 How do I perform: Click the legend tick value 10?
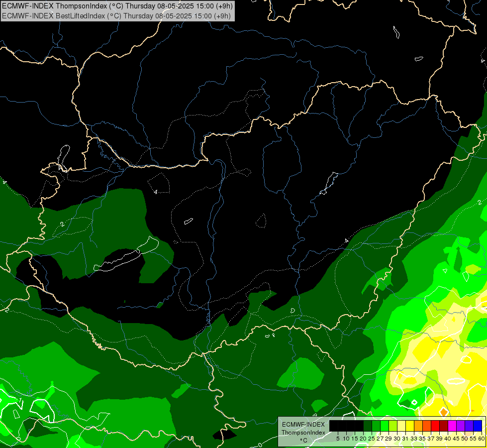tap(346, 439)
